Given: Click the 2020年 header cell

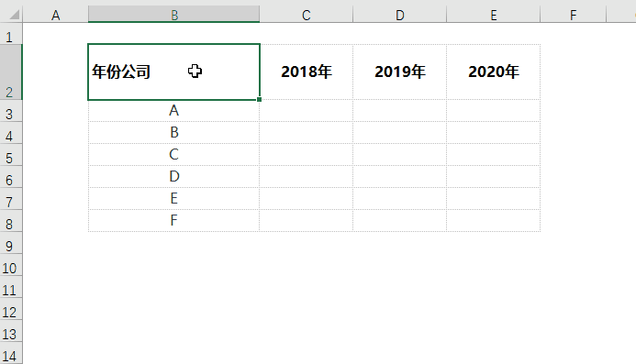Looking at the screenshot, I should (x=494, y=72).
